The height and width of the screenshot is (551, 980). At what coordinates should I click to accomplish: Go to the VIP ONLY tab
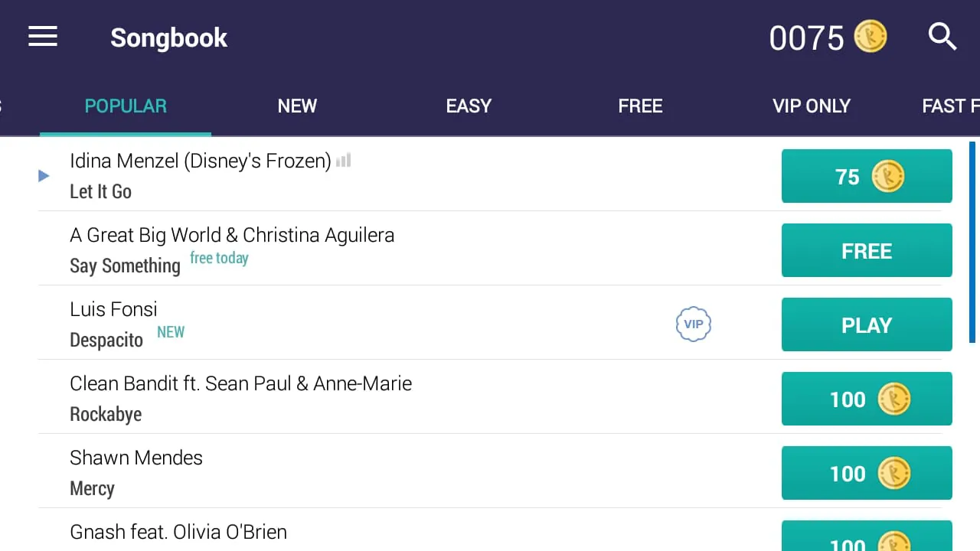coord(812,106)
